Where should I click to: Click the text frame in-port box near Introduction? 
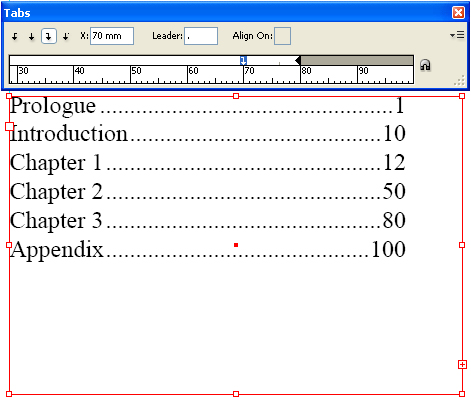(9, 126)
